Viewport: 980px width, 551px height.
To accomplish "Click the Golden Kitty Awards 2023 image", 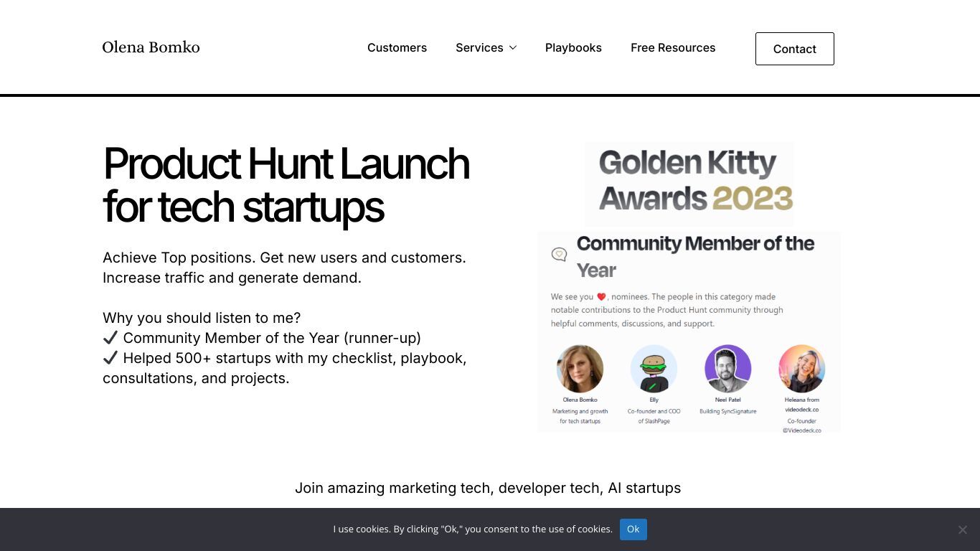I will pyautogui.click(x=689, y=183).
